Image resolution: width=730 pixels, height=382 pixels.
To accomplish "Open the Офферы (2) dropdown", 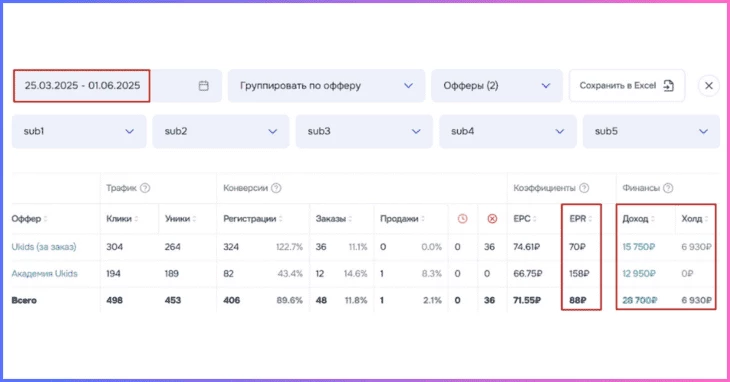I will pos(497,86).
